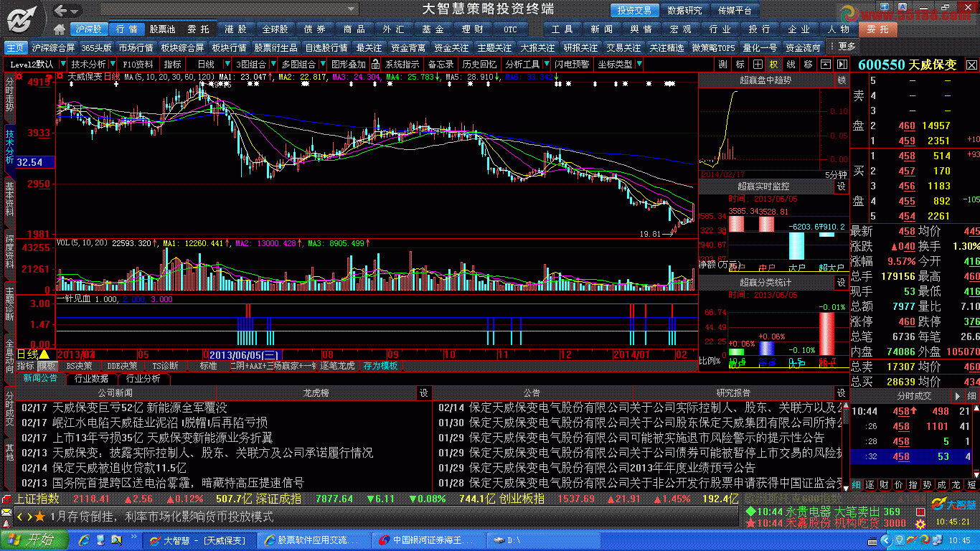Click 微策略TOP5 in the sub menu
Screen dimensions: 980x551
pyautogui.click(x=713, y=47)
